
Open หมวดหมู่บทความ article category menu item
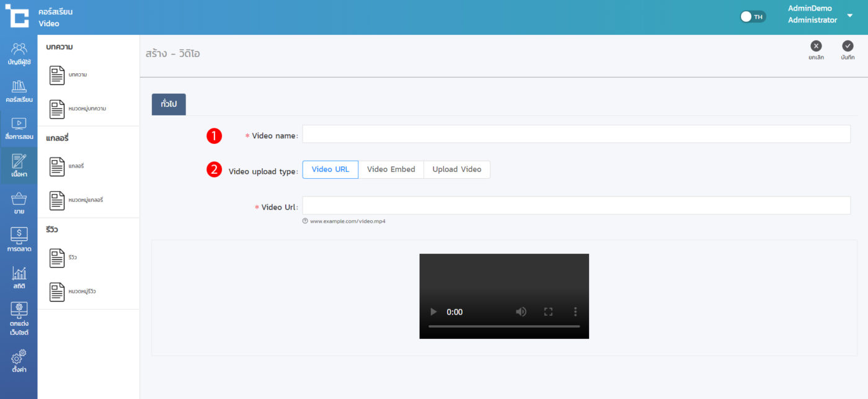(77, 109)
